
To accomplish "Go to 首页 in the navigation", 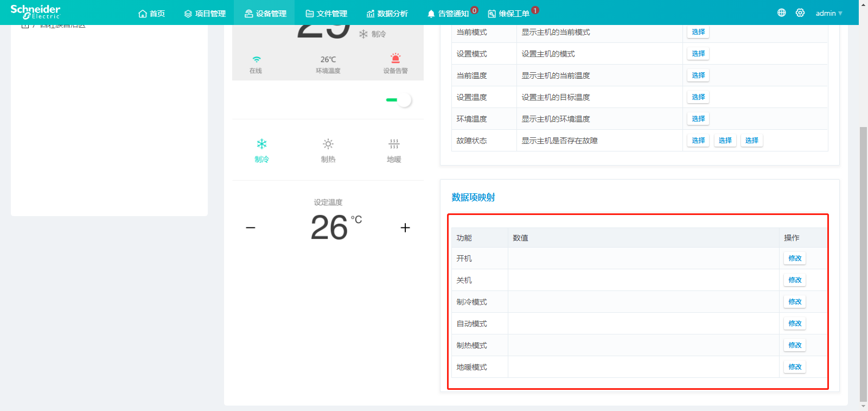I will click(151, 13).
